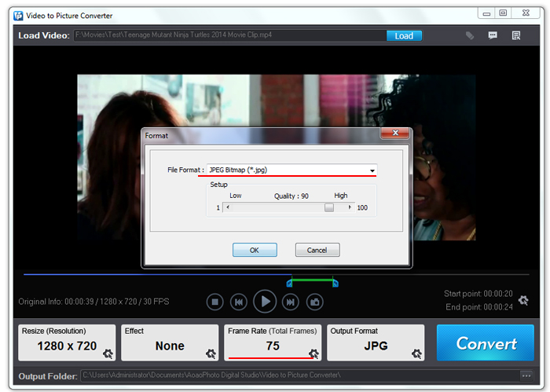Jump to the previous frame button
The width and height of the screenshot is (550, 392).
(x=239, y=302)
